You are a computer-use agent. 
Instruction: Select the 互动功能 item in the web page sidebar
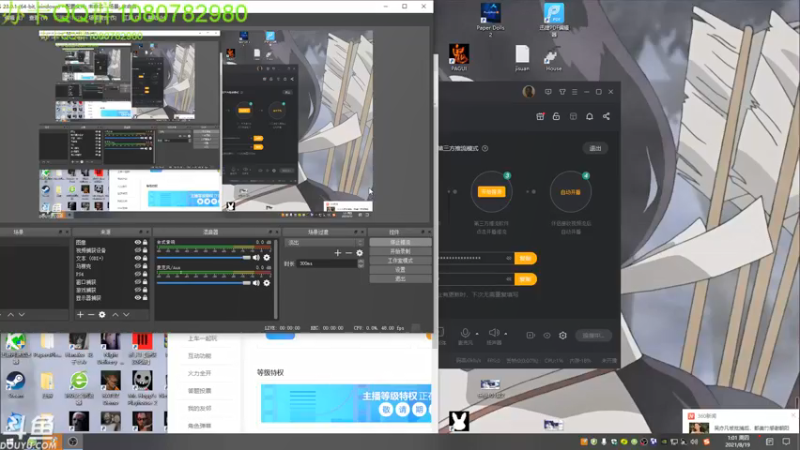click(199, 356)
